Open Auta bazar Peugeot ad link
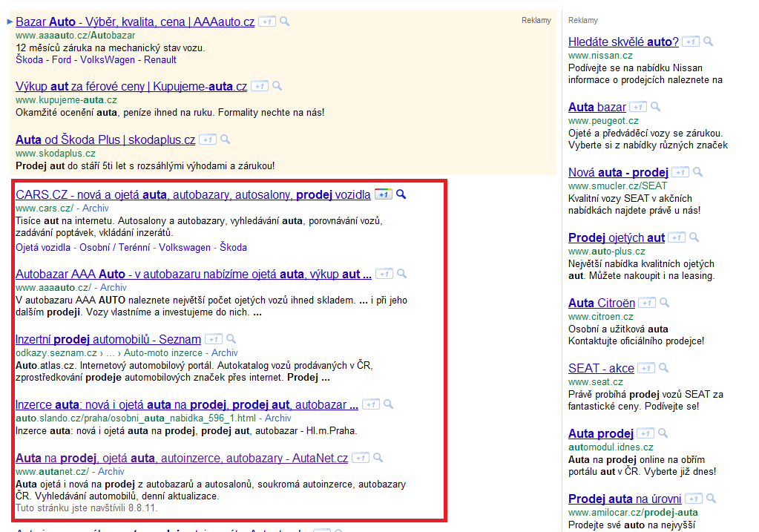 pos(597,108)
